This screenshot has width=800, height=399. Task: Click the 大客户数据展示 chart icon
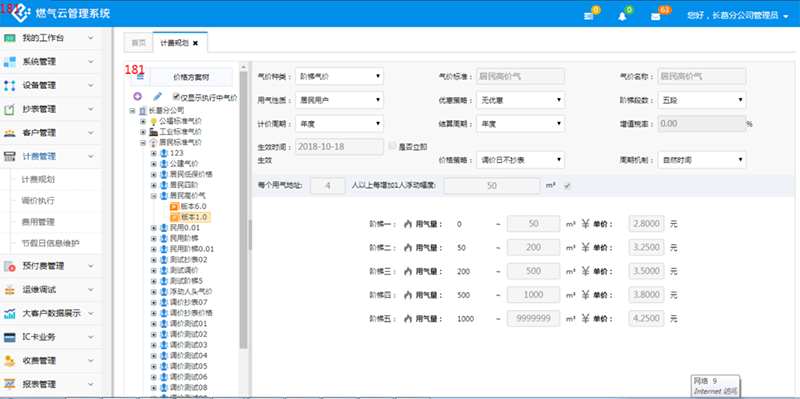[10, 313]
